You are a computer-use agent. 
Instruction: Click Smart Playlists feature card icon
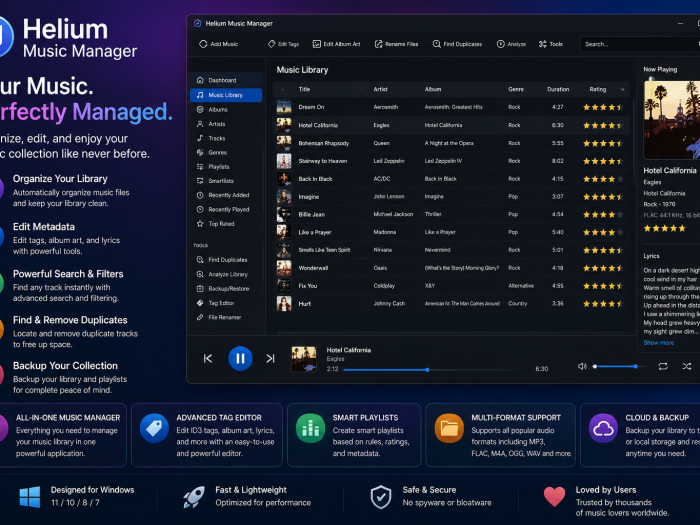(310, 428)
